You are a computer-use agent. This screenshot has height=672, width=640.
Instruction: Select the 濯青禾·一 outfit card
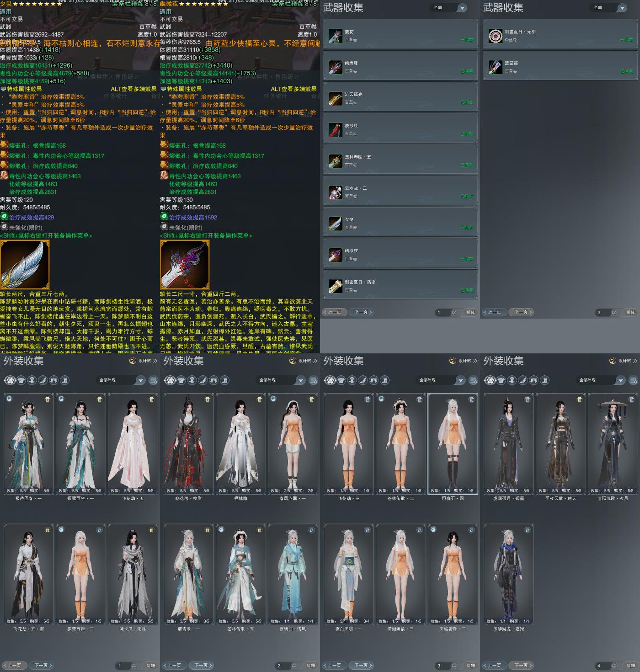(188, 574)
